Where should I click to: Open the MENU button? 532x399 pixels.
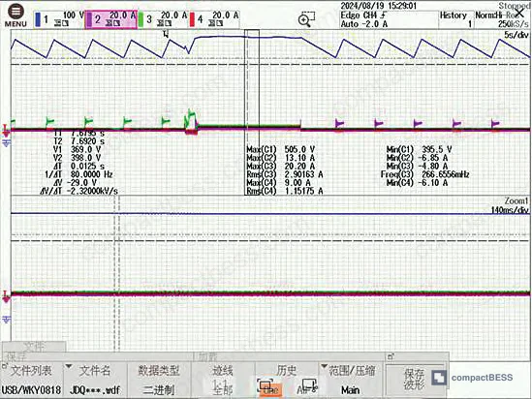[16, 15]
